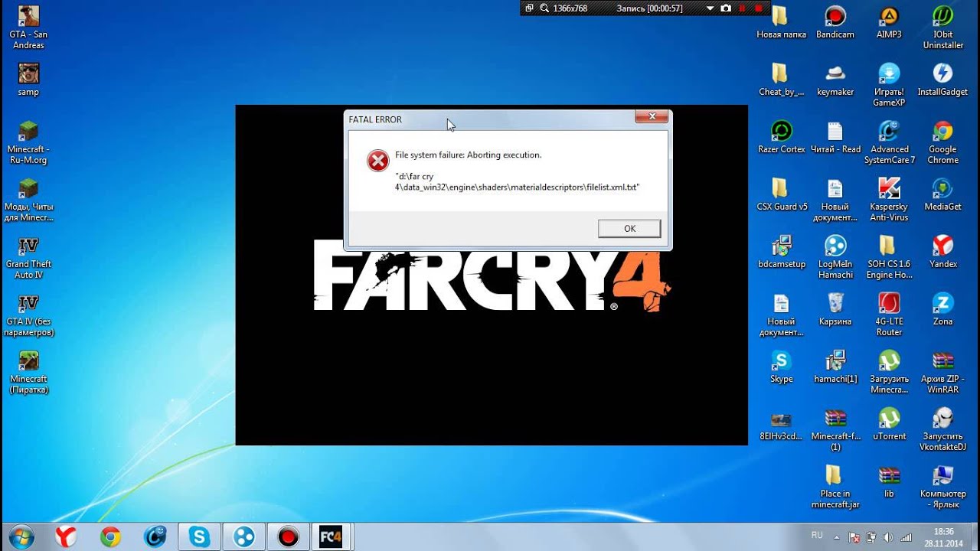
Task: Open GTA IV (без параметров) shortcut
Action: click(x=28, y=315)
